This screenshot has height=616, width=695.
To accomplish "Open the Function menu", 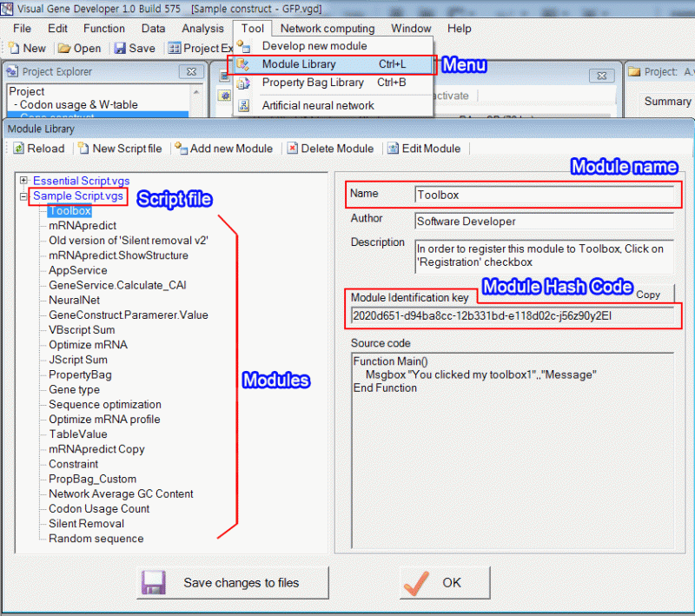I will (104, 29).
